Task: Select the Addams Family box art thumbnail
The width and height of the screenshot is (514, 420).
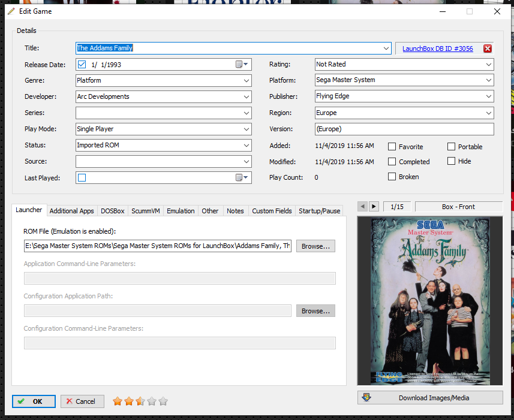Action: coord(430,301)
